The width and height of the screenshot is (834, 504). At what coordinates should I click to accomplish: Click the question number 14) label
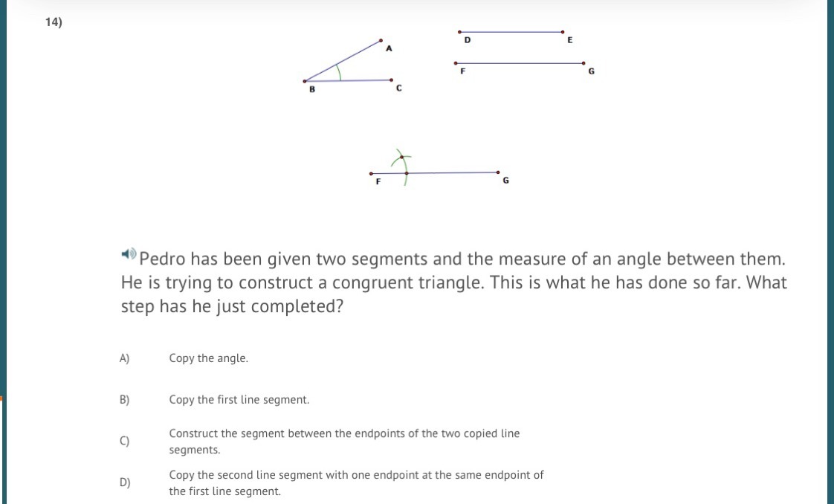(x=54, y=22)
